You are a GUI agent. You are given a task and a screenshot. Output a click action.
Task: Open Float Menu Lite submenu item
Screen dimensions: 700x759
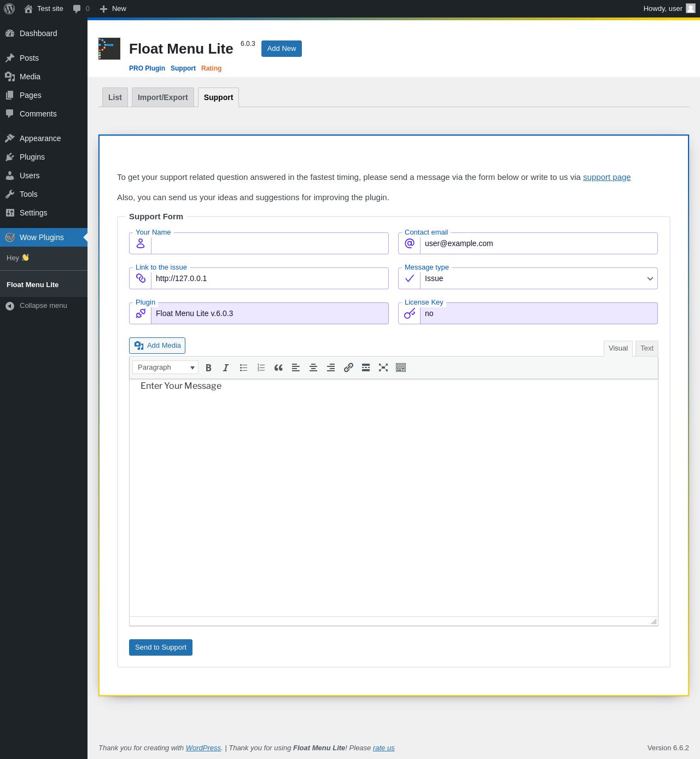tap(44, 285)
